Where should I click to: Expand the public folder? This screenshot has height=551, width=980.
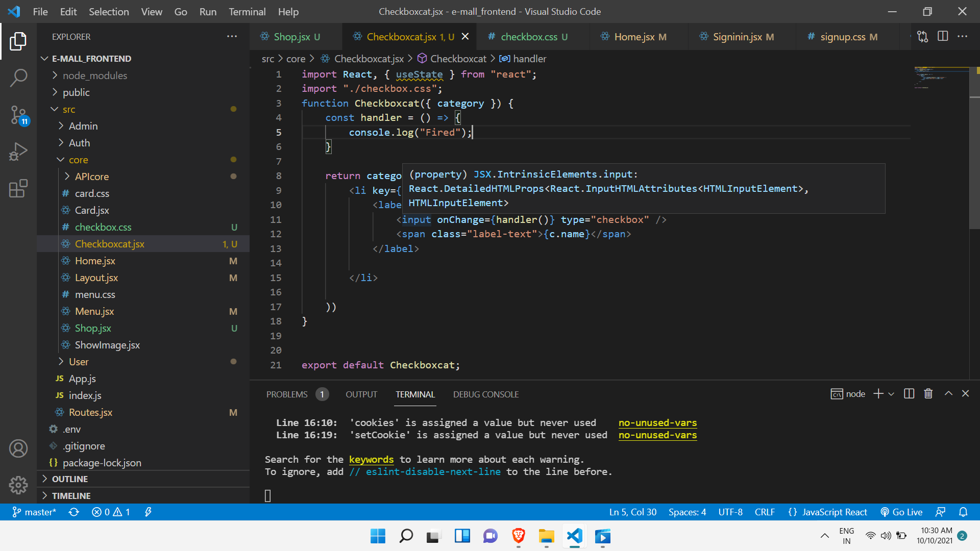click(143, 92)
